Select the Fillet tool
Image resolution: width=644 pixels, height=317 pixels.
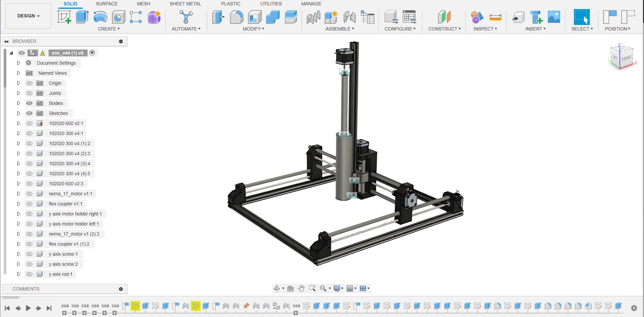pyautogui.click(x=236, y=17)
